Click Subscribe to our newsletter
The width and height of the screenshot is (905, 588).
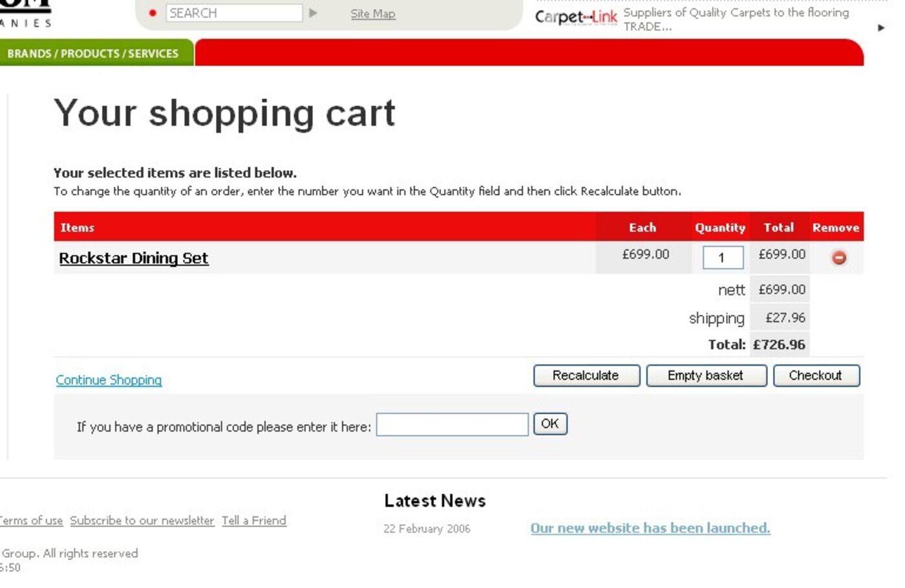(x=143, y=521)
